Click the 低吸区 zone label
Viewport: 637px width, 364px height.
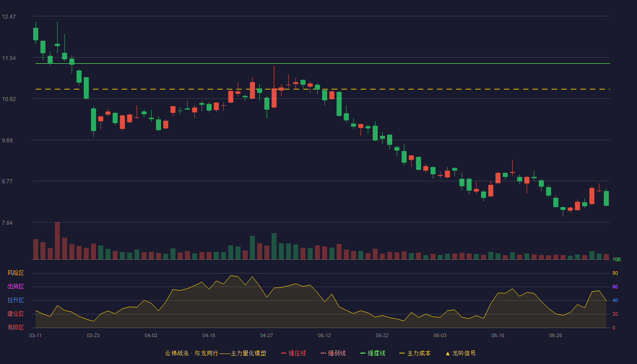pos(15,327)
